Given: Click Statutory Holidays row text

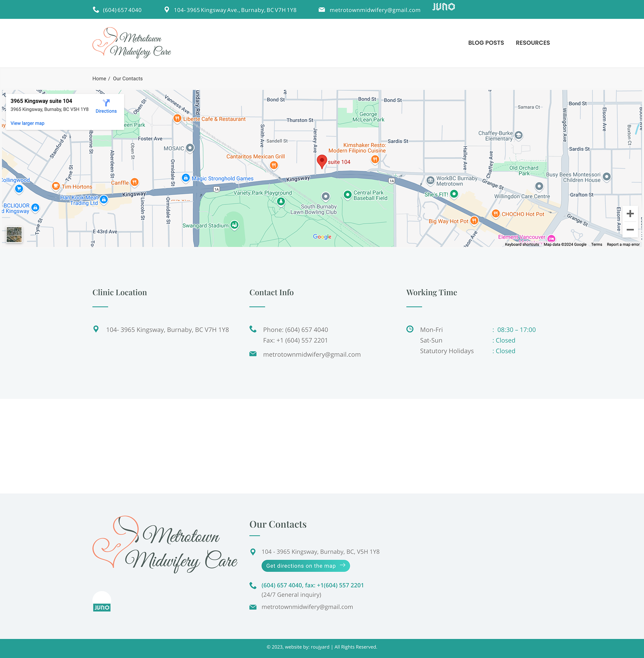Looking at the screenshot, I should pyautogui.click(x=447, y=351).
